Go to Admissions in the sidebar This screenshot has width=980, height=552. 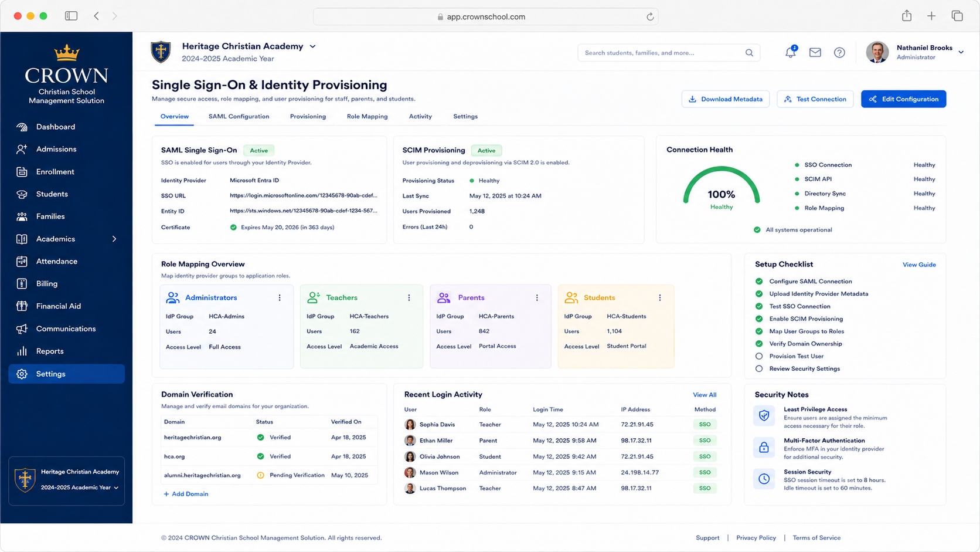coord(66,149)
